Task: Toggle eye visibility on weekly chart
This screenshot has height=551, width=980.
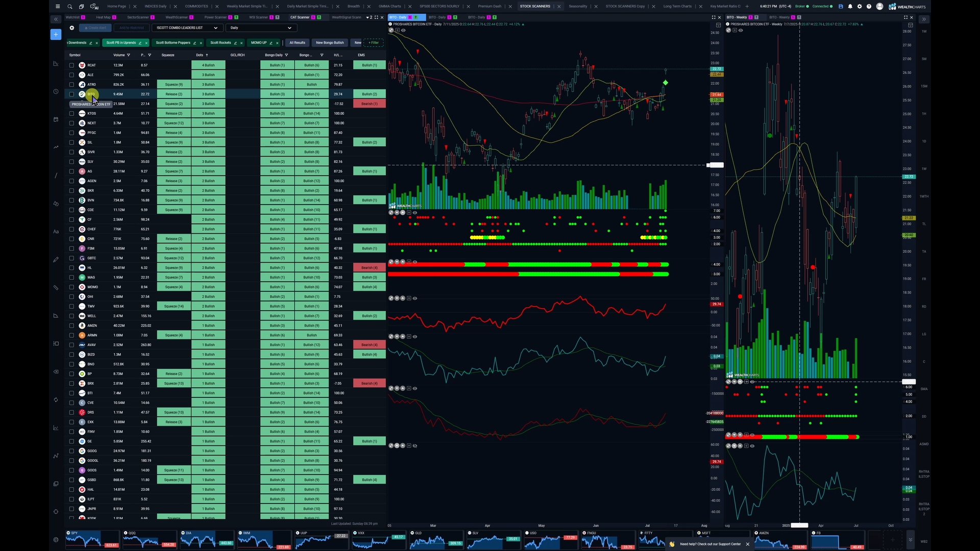Action: click(x=741, y=31)
